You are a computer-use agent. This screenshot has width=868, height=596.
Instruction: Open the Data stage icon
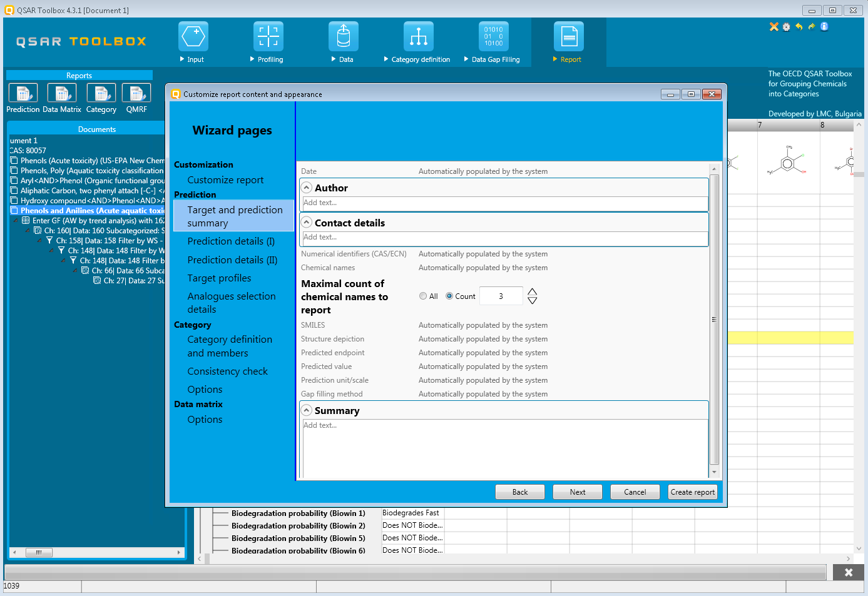tap(344, 37)
